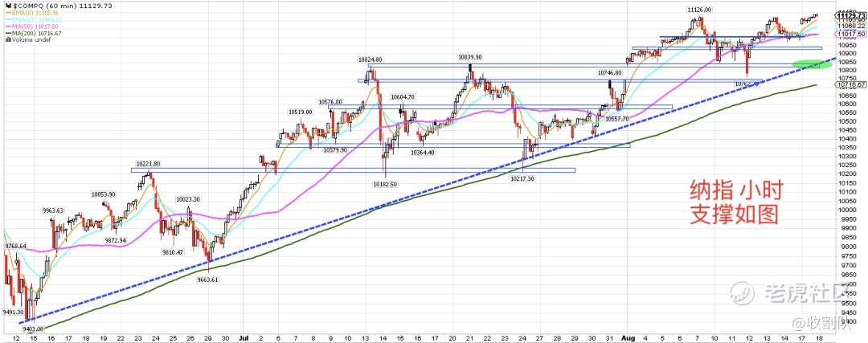The image size is (868, 343).
Task: Click the 9663.61 low label
Action: tap(207, 280)
